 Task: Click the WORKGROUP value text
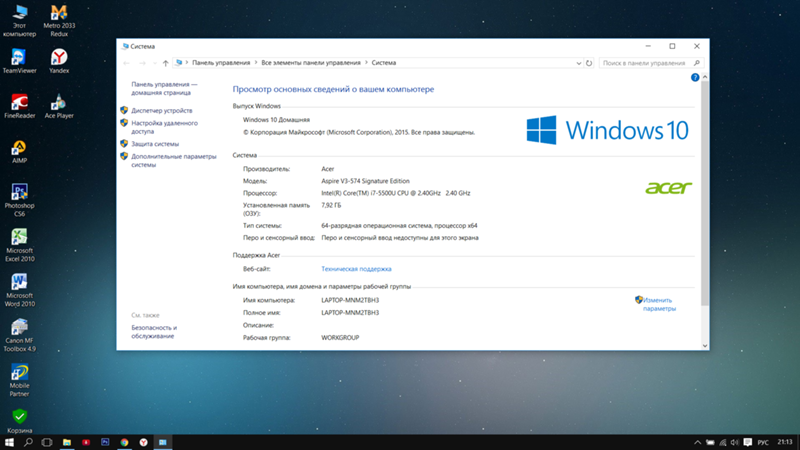[x=340, y=338]
